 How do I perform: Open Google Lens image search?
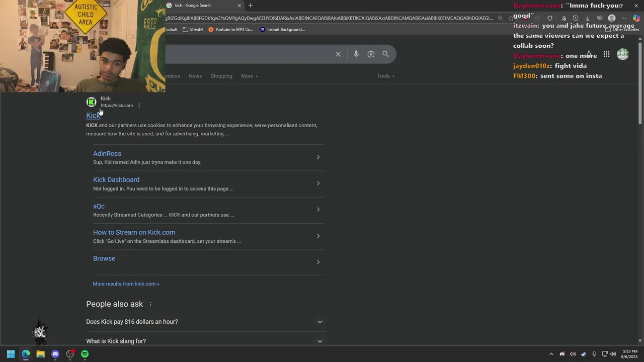coord(371,54)
